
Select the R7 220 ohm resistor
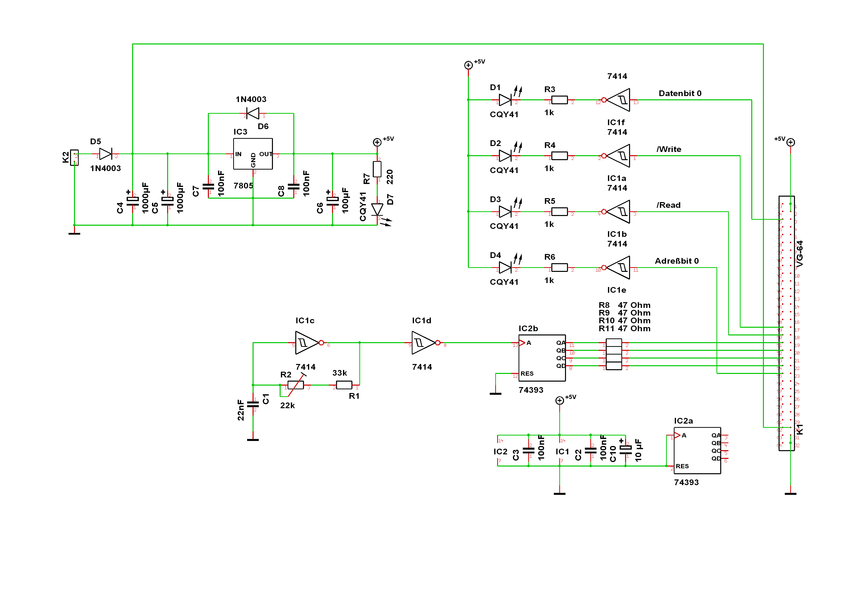click(377, 169)
